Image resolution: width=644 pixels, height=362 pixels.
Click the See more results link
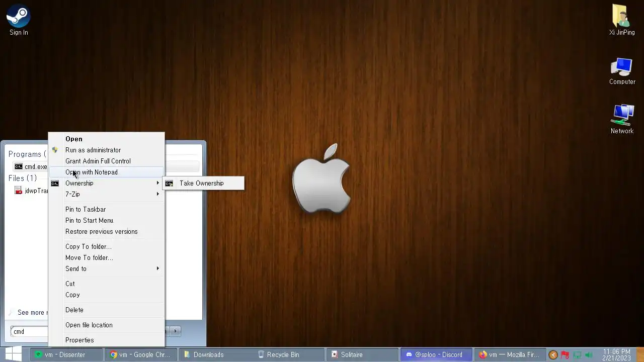pos(28,312)
